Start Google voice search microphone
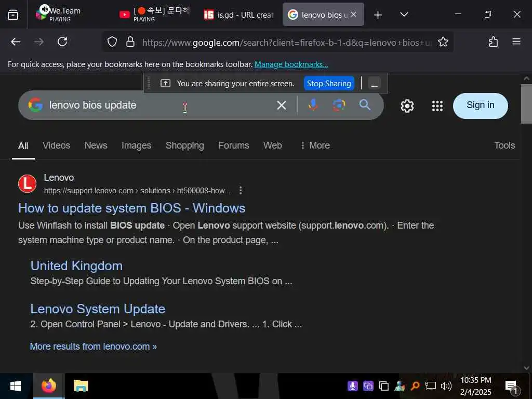The width and height of the screenshot is (532, 399). pos(313,105)
